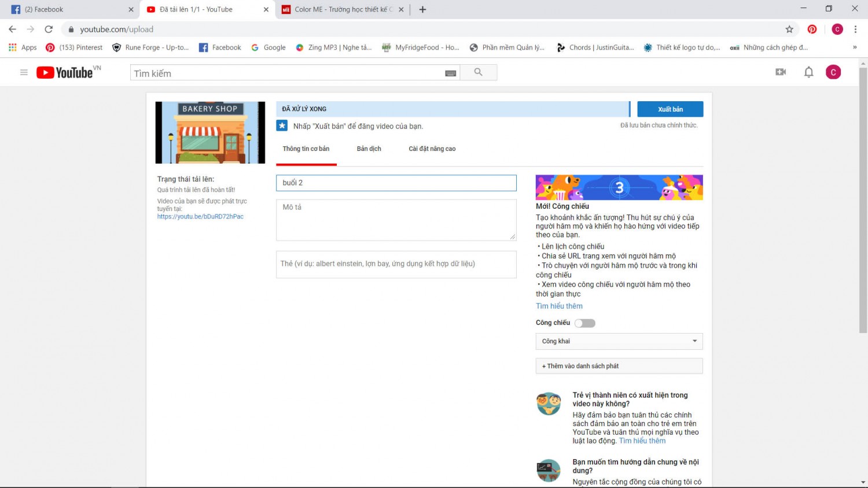Click the tags input field
The height and width of the screenshot is (488, 868).
click(396, 264)
